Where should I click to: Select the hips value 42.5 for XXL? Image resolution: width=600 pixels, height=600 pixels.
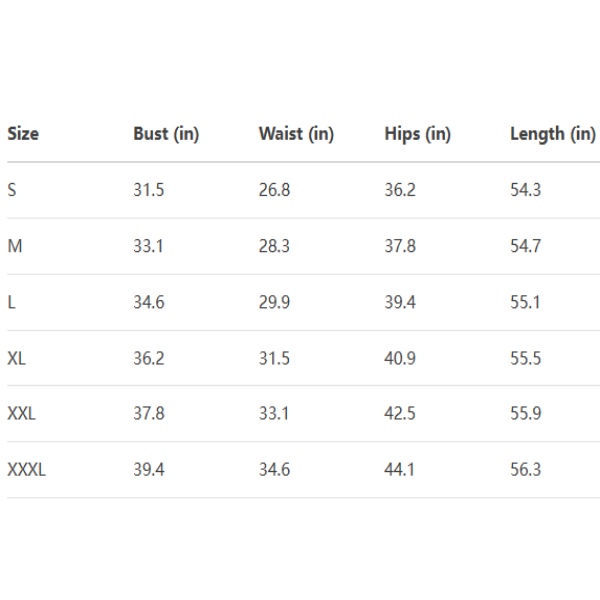point(400,413)
